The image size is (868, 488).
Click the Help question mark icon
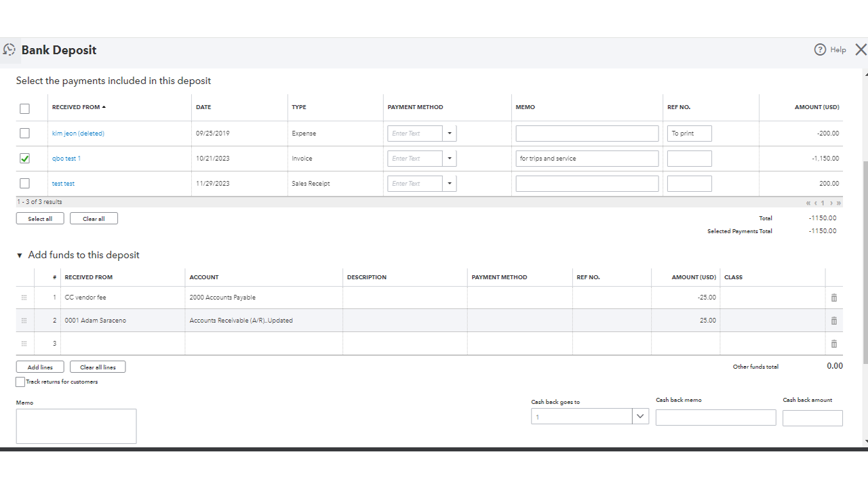click(820, 49)
